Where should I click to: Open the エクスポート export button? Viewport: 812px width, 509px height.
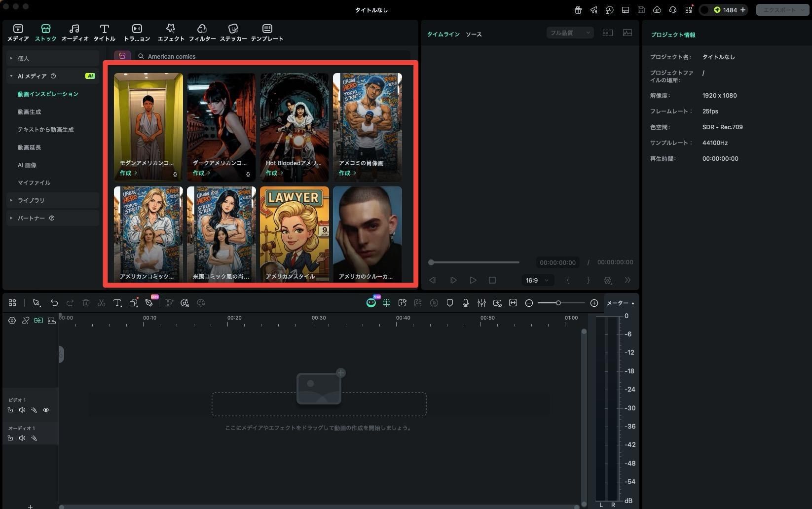point(782,10)
